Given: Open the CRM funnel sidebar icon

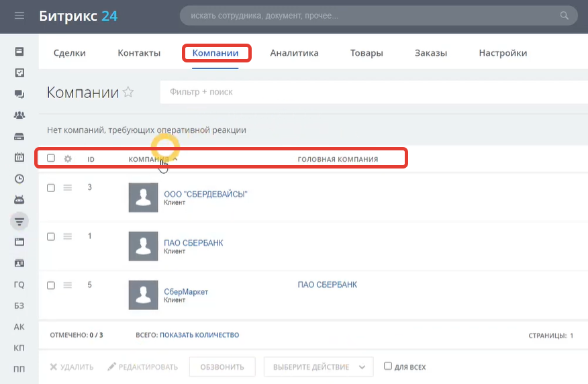Looking at the screenshot, I should 19,222.
